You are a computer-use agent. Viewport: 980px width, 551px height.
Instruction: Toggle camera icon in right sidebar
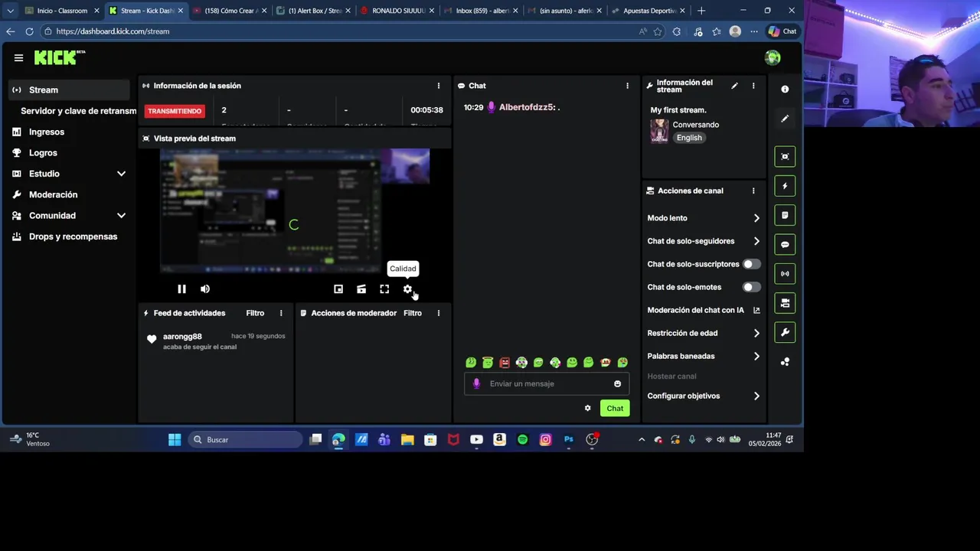785,303
